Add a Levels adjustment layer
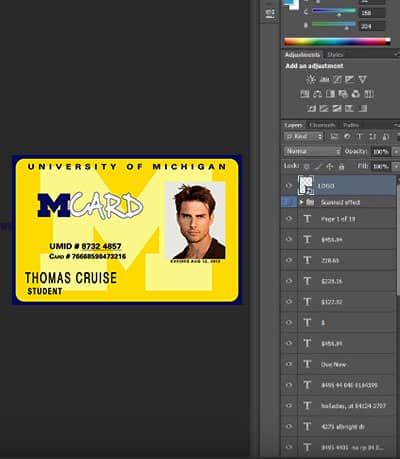This screenshot has width=400, height=459. click(x=324, y=79)
